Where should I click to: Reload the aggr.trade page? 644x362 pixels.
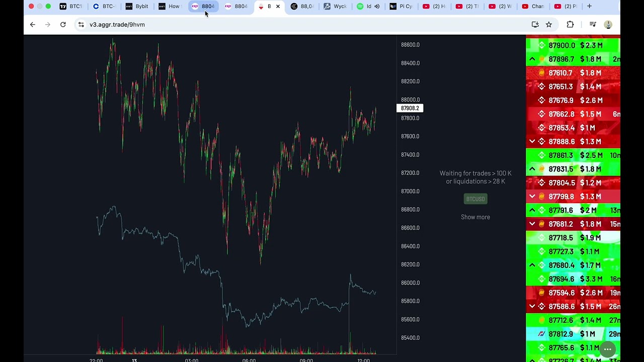(63, 24)
